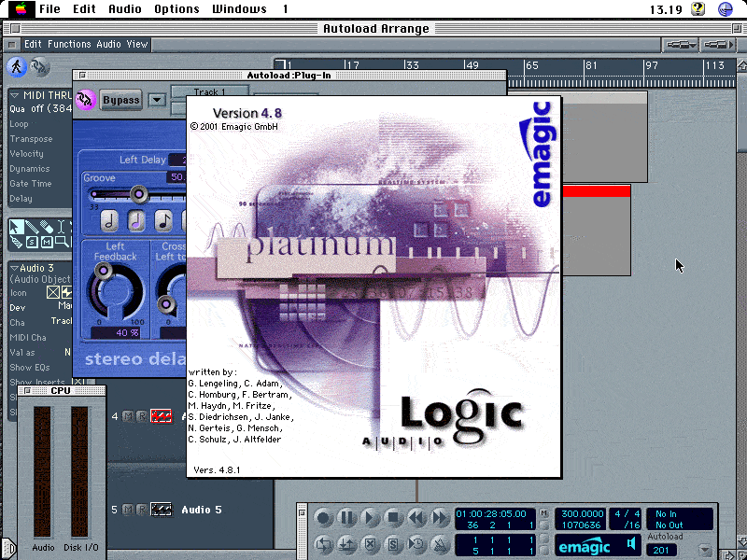This screenshot has width=747, height=560.
Task: Click the Catch running-man icon
Action: [17, 66]
